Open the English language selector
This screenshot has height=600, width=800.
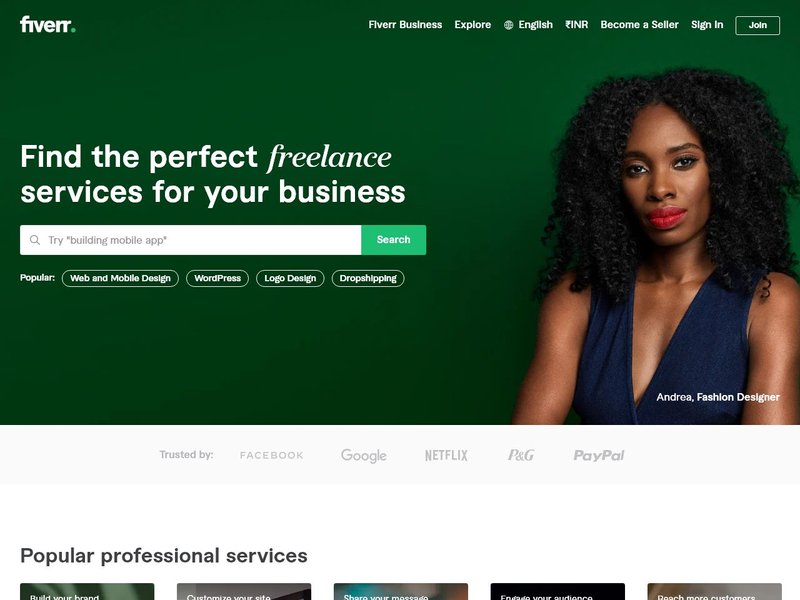point(529,25)
